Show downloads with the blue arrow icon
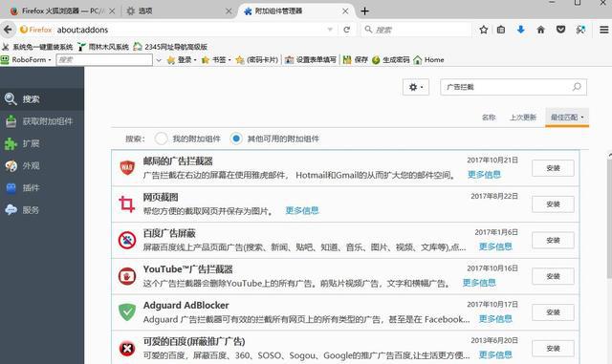This screenshot has width=612, height=364. tap(520, 30)
